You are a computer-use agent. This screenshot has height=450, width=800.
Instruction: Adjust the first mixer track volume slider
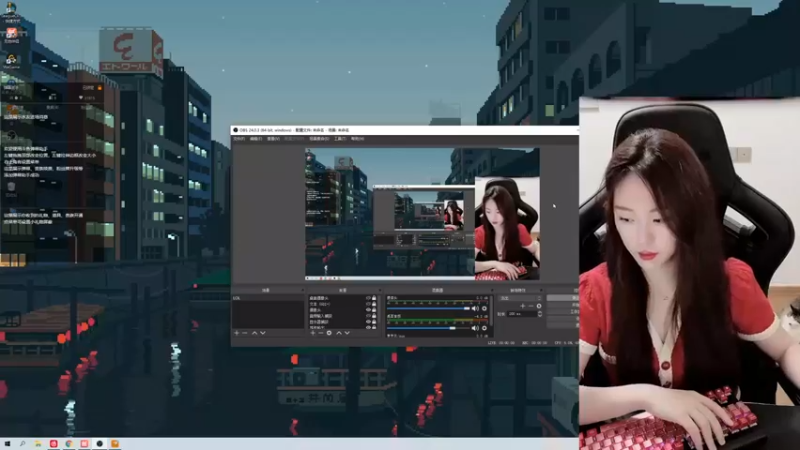click(x=429, y=308)
